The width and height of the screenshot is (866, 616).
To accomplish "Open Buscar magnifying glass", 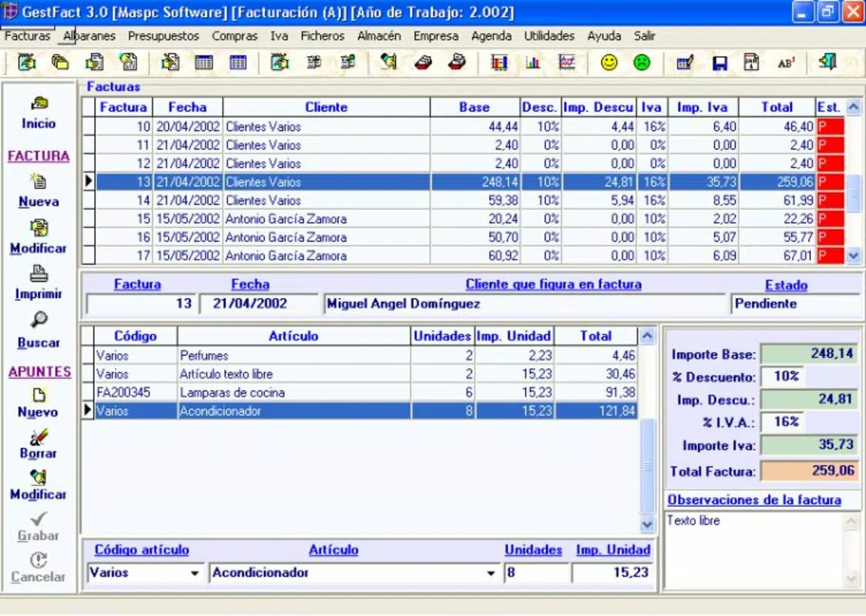I will 39,330.
